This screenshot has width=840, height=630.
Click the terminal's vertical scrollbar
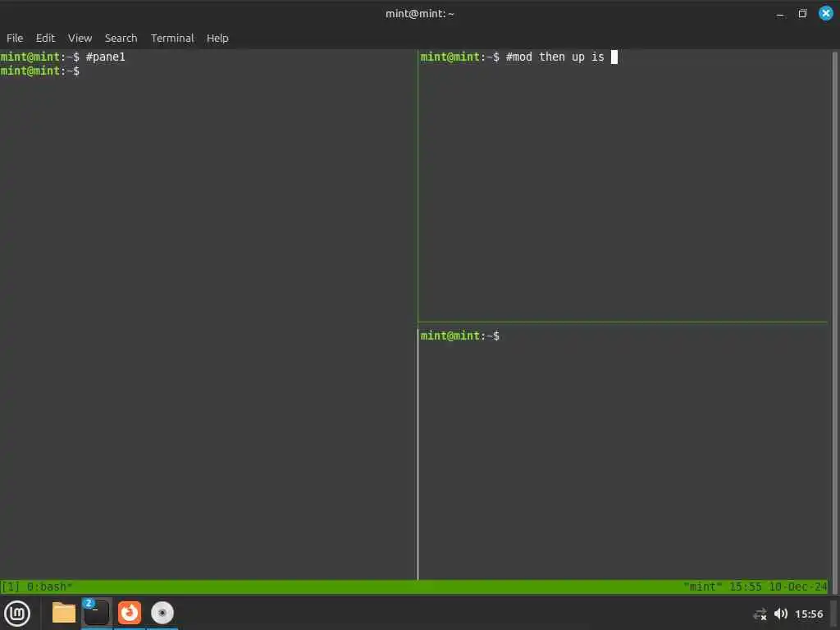[834, 322]
